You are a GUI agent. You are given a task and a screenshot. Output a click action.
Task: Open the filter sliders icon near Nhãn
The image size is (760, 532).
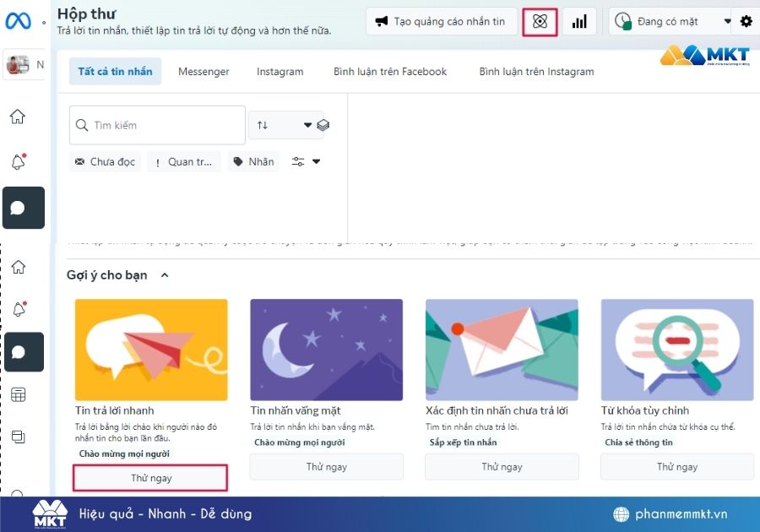point(300,160)
